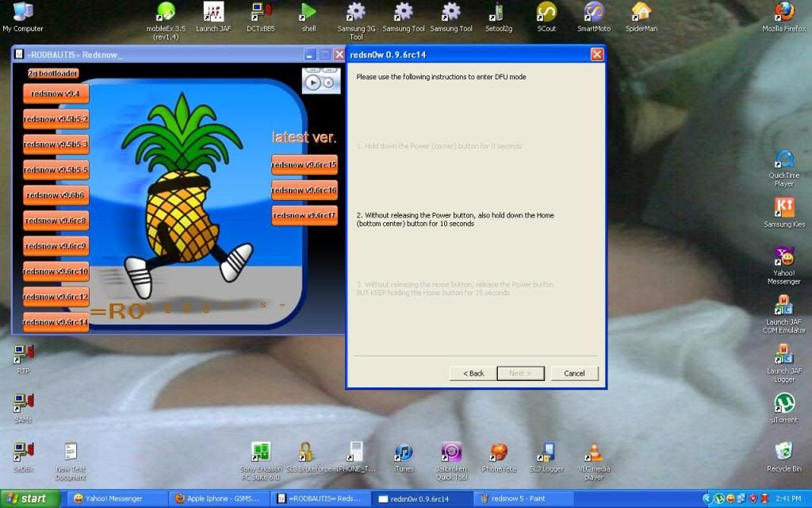This screenshot has width=812, height=508.
Task: Click the SAMs desktop icon
Action: (23, 409)
